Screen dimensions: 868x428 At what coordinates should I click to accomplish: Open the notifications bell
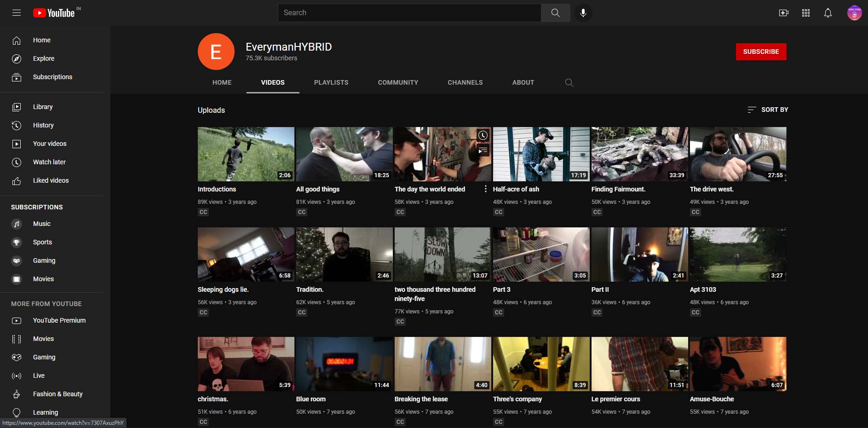[x=828, y=13]
